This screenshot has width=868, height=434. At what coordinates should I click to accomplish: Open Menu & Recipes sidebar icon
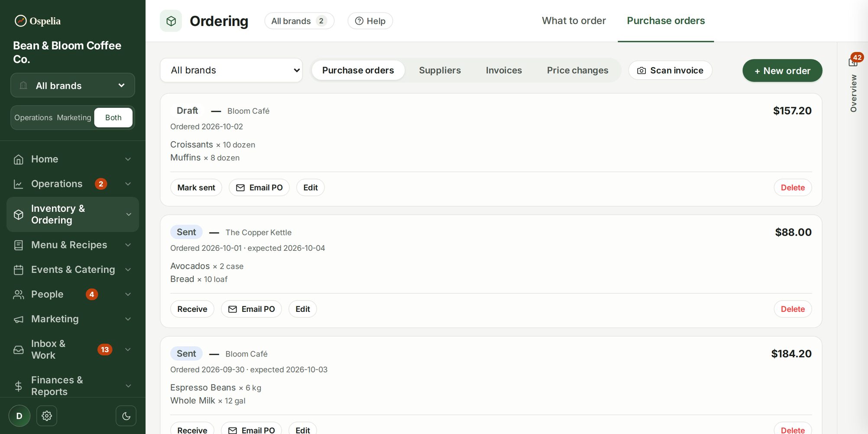(x=18, y=245)
